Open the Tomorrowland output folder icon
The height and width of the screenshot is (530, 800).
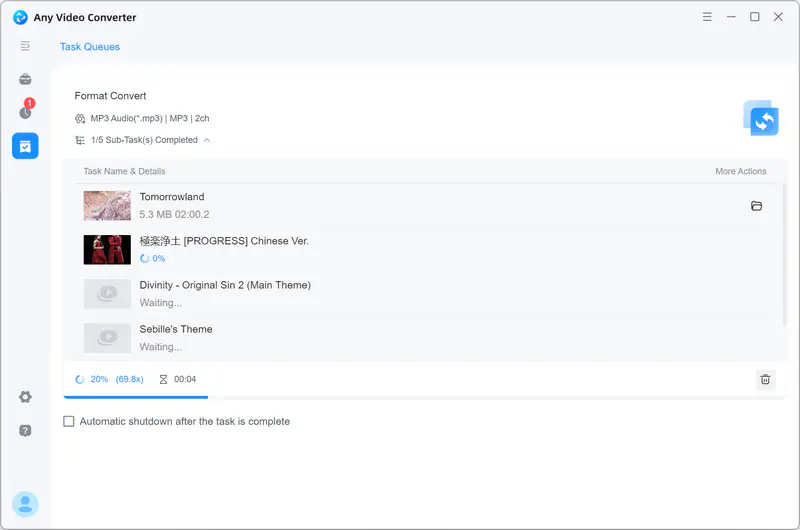point(756,206)
